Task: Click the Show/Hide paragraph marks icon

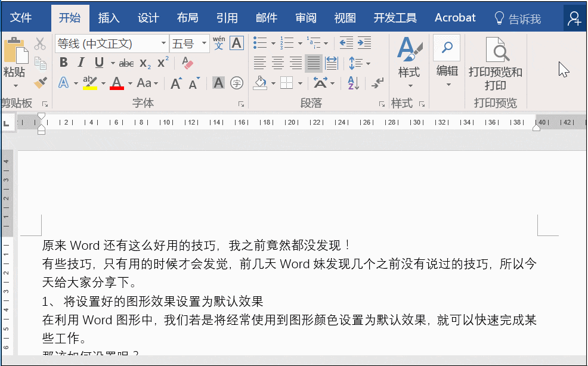Action: [x=377, y=83]
